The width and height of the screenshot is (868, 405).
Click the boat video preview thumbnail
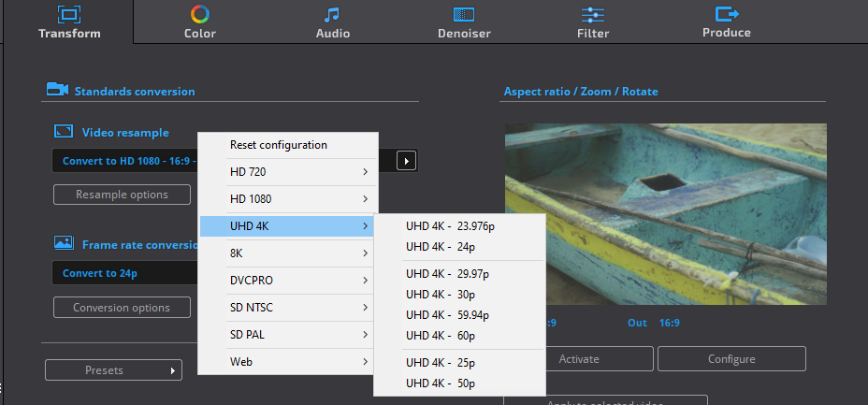[665, 214]
